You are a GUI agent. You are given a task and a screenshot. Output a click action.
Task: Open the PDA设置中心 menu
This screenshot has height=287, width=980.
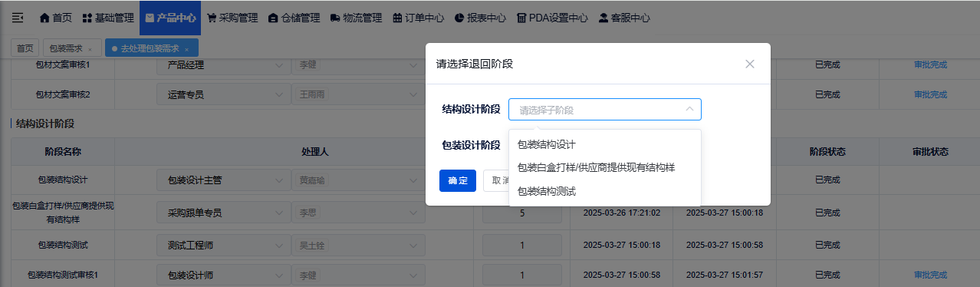(x=553, y=17)
